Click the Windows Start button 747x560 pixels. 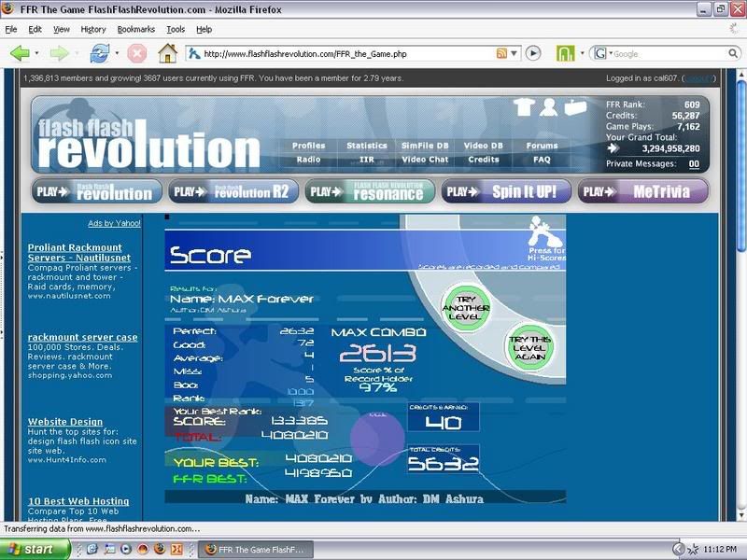point(35,549)
